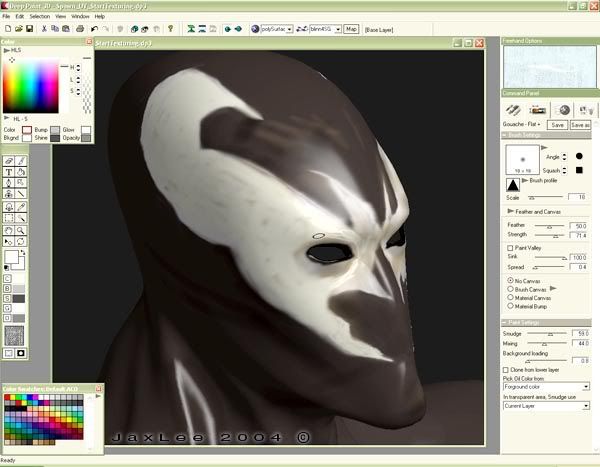Image resolution: width=600 pixels, height=467 pixels.
Task: Click the default colors reset icon
Action: [x=7, y=268]
